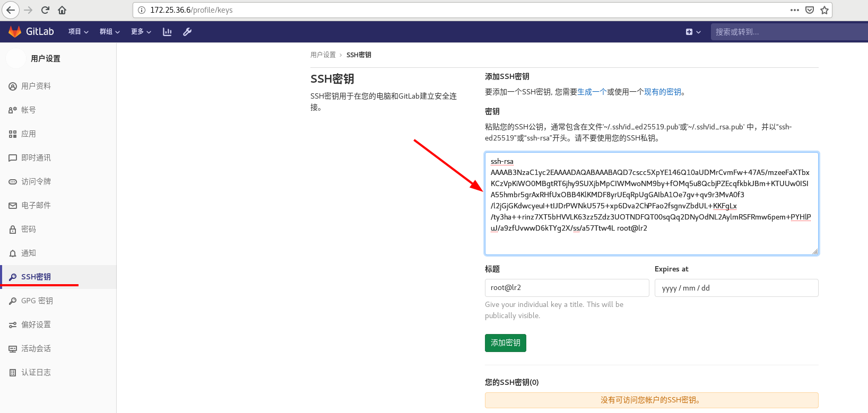
Task: Click the 您的SSH密钥(0) heading
Action: point(512,382)
